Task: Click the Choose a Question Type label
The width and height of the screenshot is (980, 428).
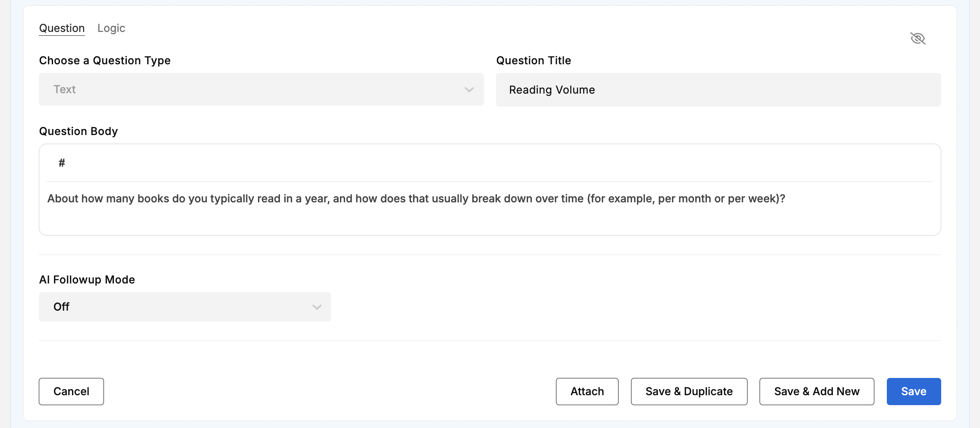Action: pos(105,60)
